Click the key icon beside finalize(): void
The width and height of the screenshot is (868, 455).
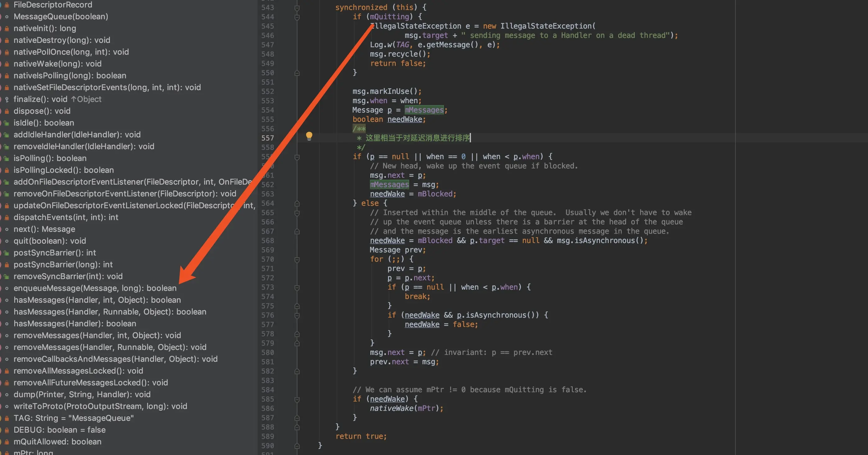(x=7, y=99)
